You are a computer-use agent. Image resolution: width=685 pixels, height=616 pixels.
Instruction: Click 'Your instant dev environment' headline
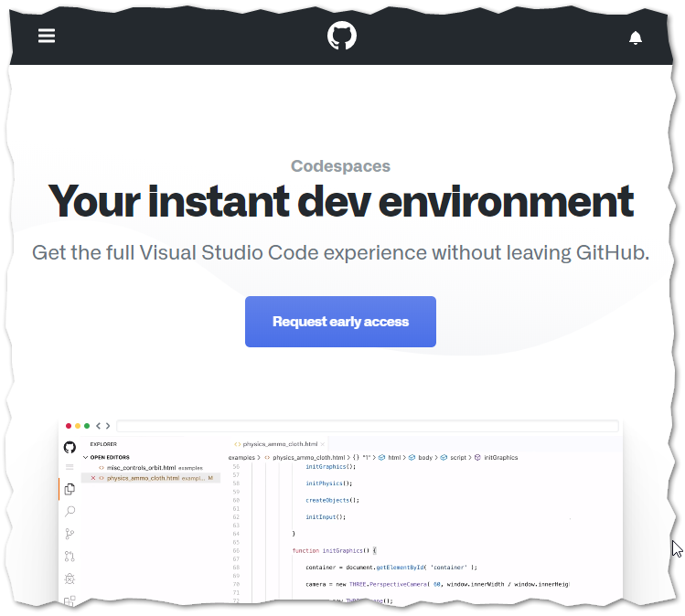340,201
